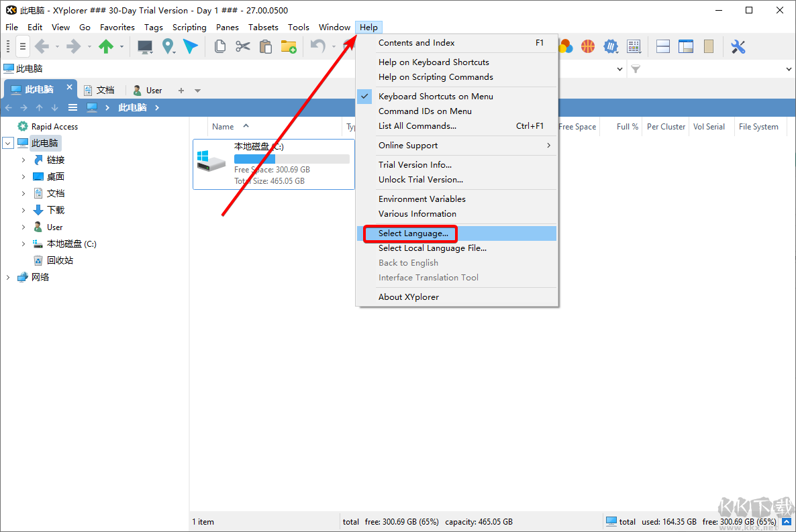Click the small down arrow in the breadcrumb bar
The height and width of the screenshot is (532, 796).
pyautogui.click(x=54, y=107)
